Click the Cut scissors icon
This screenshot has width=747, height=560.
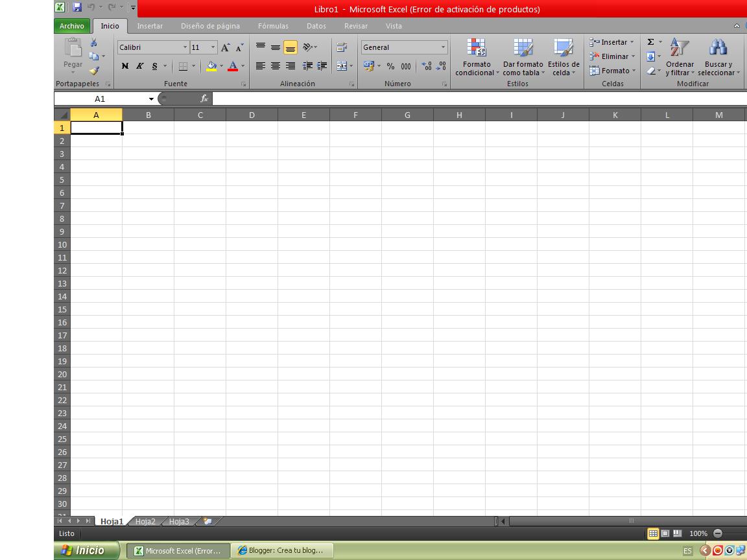94,42
